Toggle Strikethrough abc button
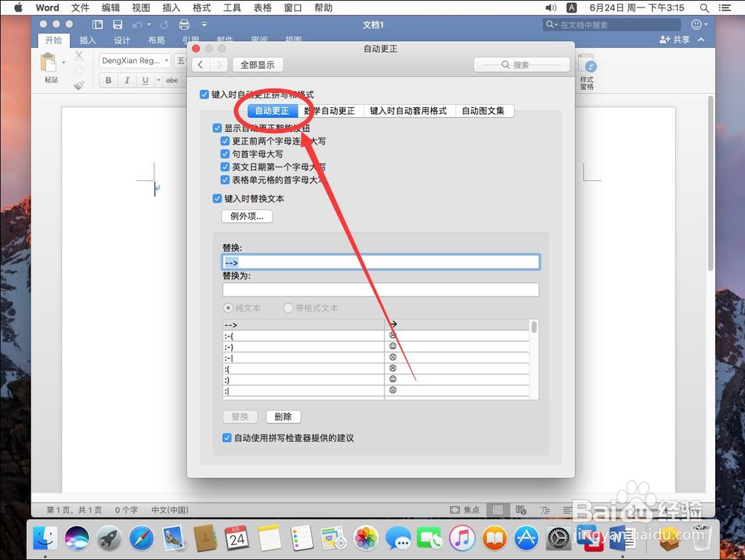 (172, 80)
